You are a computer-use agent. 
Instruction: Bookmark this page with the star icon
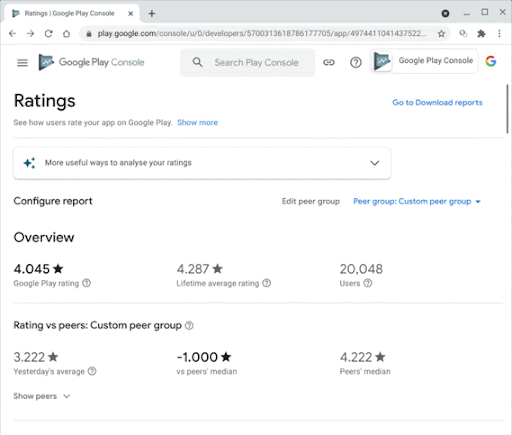click(x=441, y=33)
